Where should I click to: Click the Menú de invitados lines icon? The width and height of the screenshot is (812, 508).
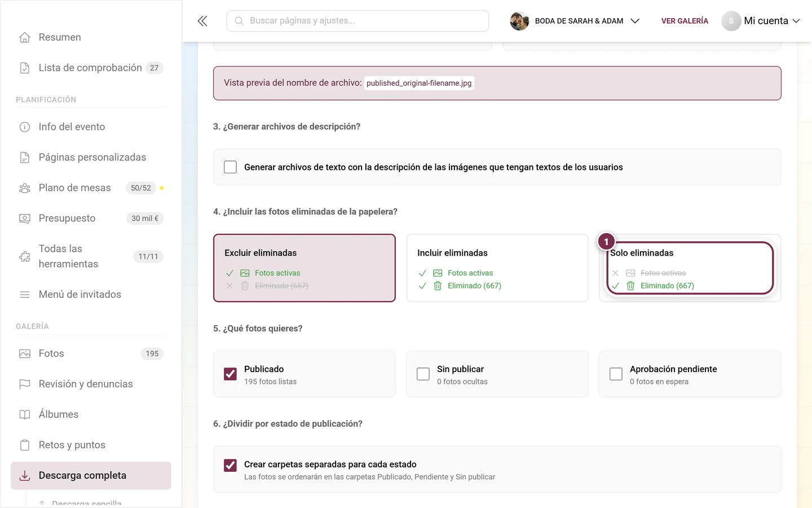point(25,295)
